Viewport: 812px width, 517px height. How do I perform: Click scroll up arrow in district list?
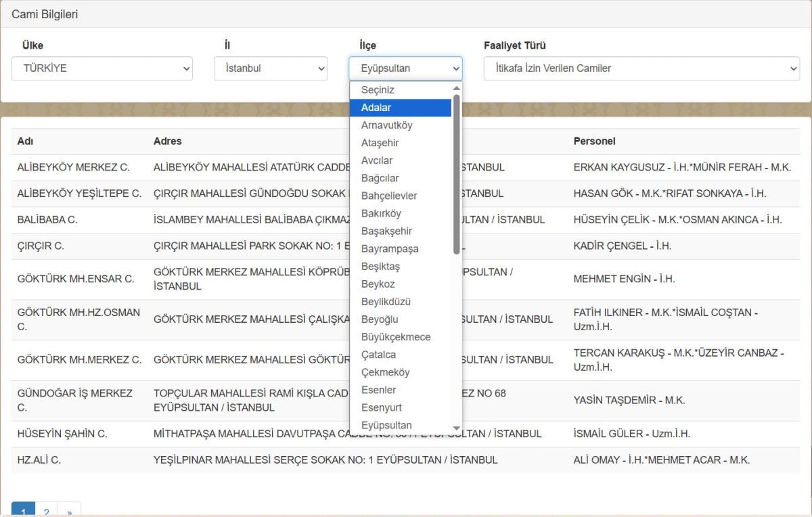coord(457,88)
